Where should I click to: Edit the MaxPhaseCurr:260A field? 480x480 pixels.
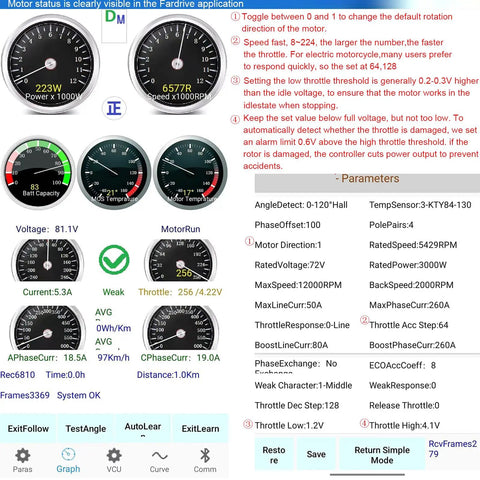click(x=409, y=305)
